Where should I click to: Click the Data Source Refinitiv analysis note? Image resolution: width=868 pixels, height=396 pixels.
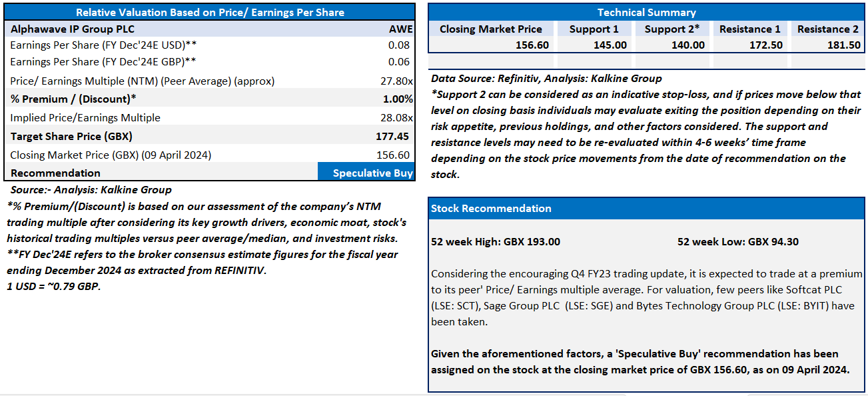point(546,78)
